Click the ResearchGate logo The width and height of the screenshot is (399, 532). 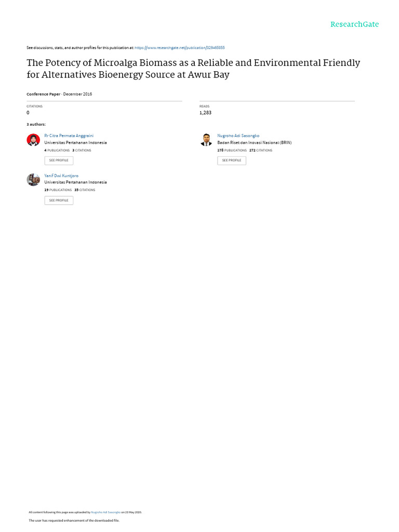(x=354, y=24)
